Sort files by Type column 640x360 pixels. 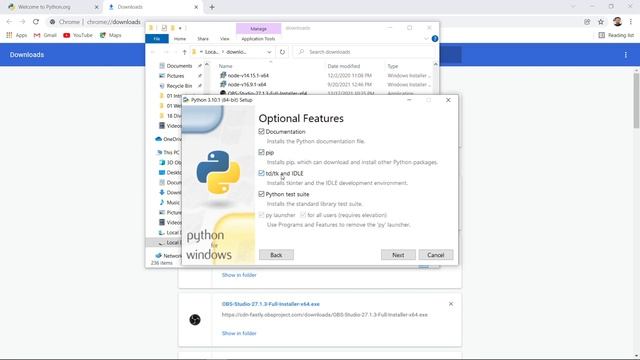point(393,66)
